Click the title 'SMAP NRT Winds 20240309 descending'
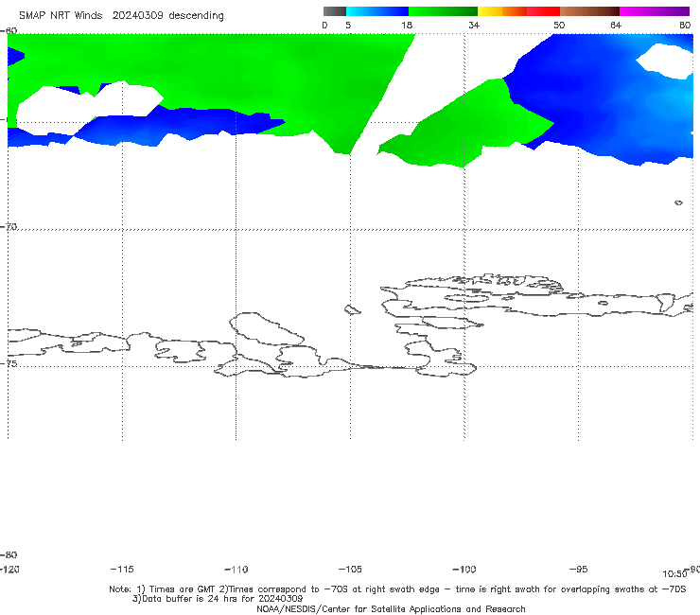700x615 pixels. pos(121,15)
